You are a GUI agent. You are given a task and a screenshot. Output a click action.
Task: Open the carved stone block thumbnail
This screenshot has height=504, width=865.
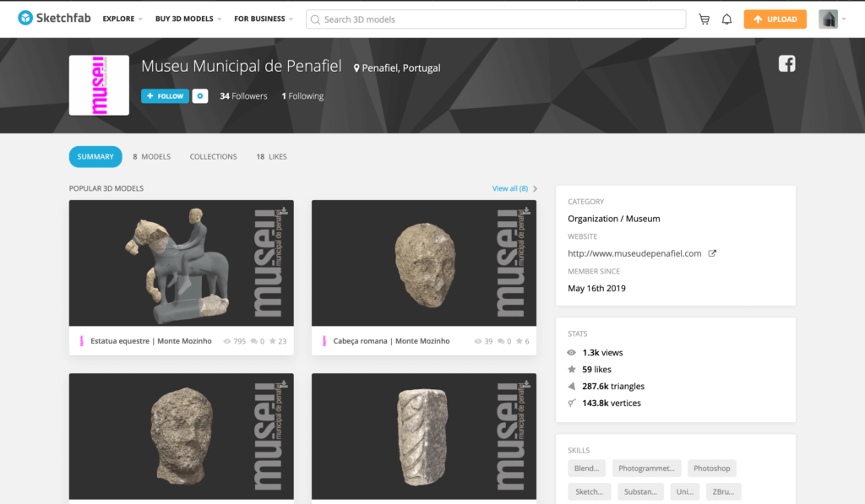pos(424,436)
